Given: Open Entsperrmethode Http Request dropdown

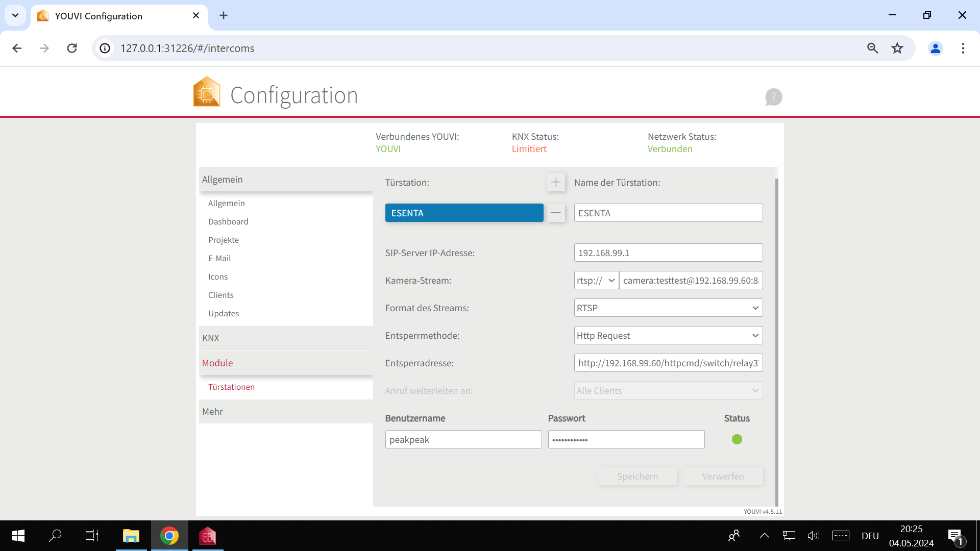Looking at the screenshot, I should tap(668, 335).
